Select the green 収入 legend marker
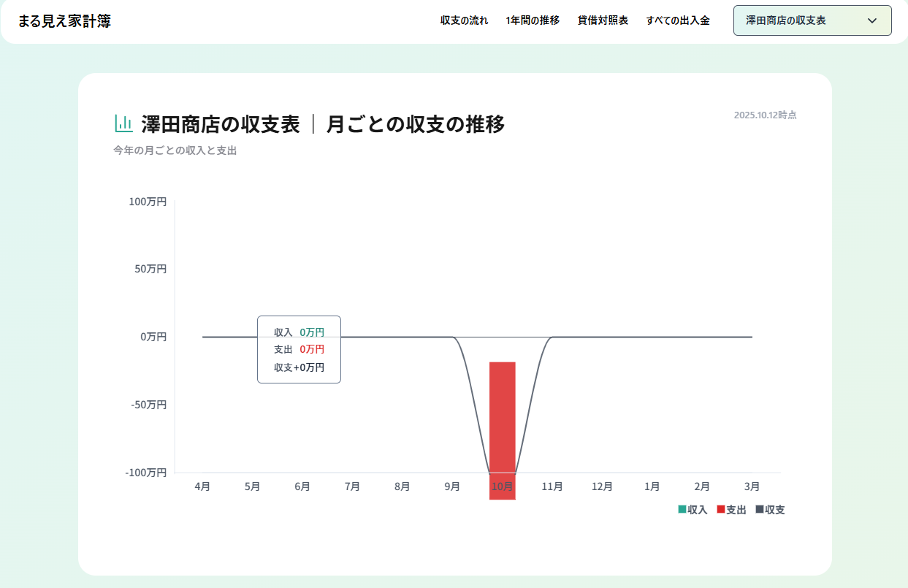The height and width of the screenshot is (588, 908). [681, 510]
